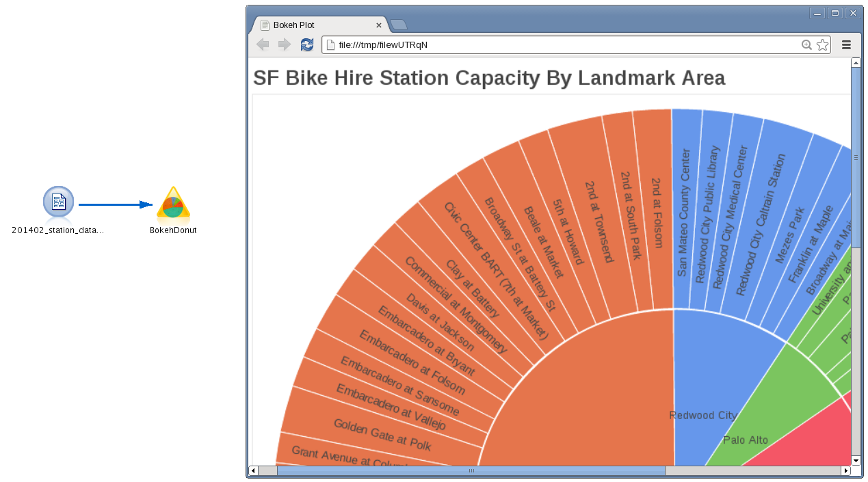Click the Redwood City Public Library wedge

709,214
